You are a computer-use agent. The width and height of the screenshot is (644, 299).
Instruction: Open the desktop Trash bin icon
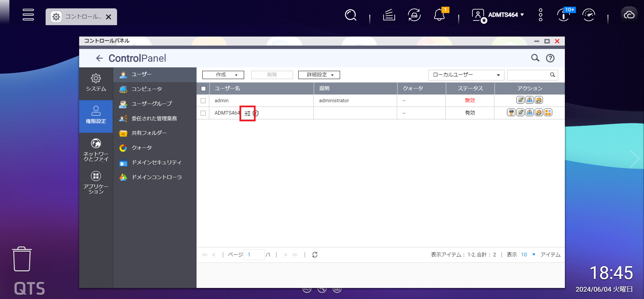22,259
